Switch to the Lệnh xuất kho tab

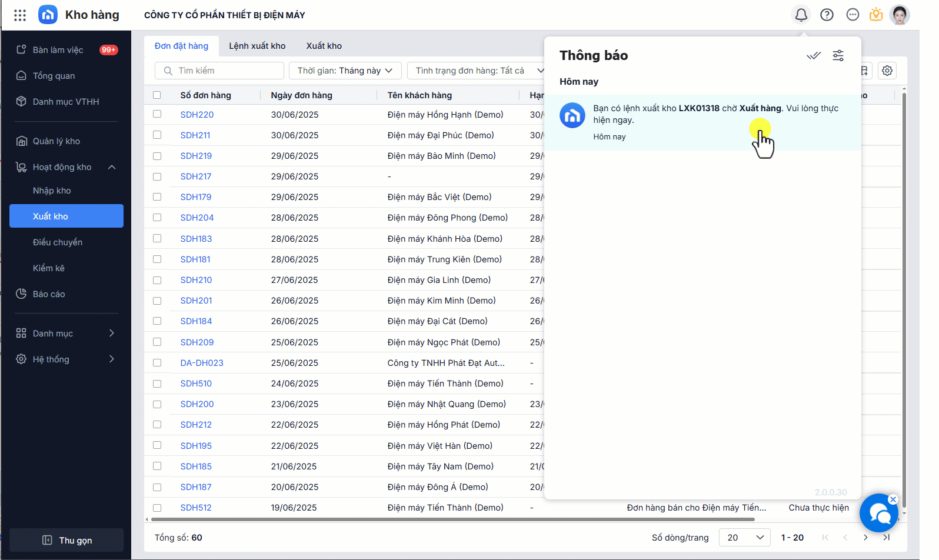click(x=257, y=46)
